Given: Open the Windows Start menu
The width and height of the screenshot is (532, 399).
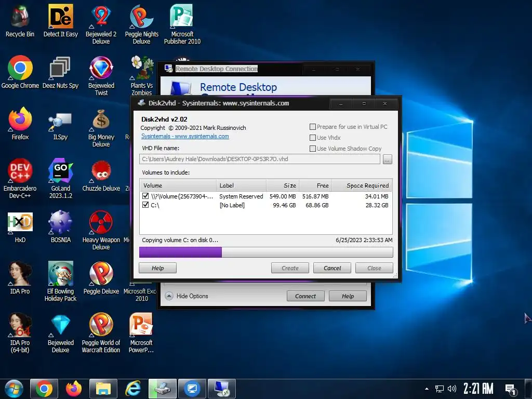Looking at the screenshot, I should point(14,389).
